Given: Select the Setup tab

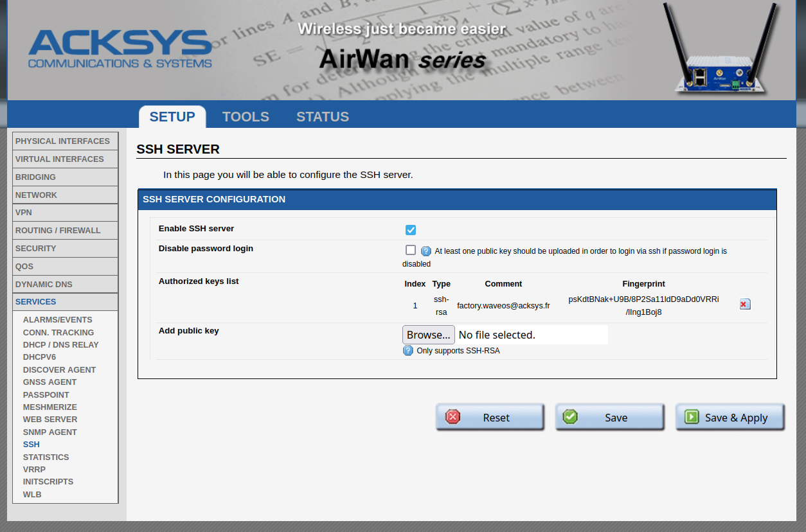Looking at the screenshot, I should (172, 117).
